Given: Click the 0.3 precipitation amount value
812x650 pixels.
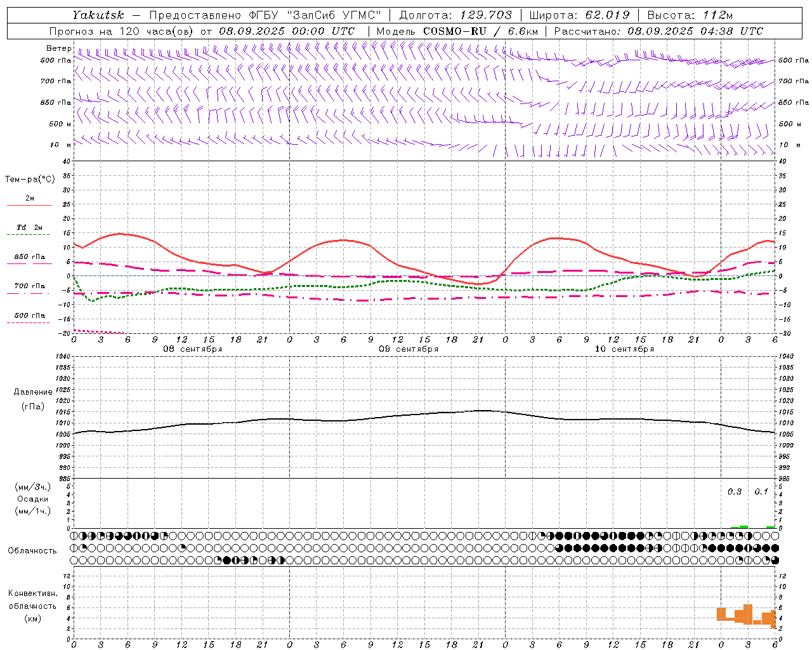Looking at the screenshot, I should [x=735, y=492].
